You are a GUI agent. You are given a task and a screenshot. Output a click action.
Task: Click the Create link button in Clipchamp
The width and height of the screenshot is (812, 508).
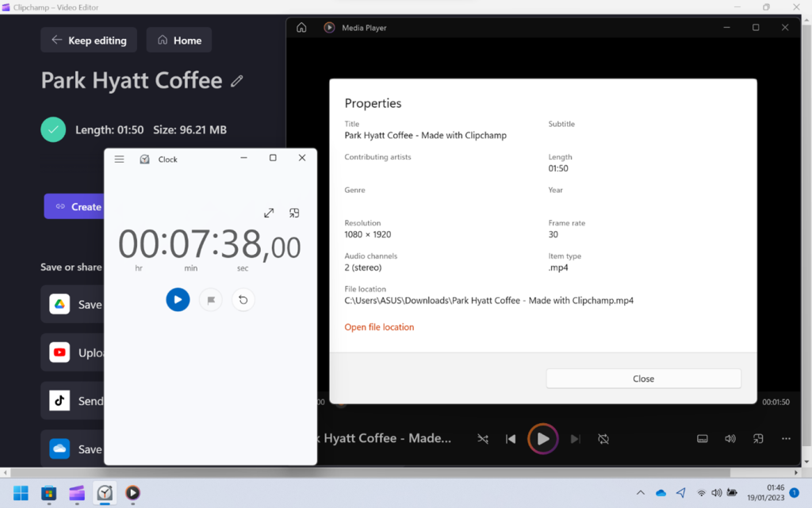click(x=74, y=206)
